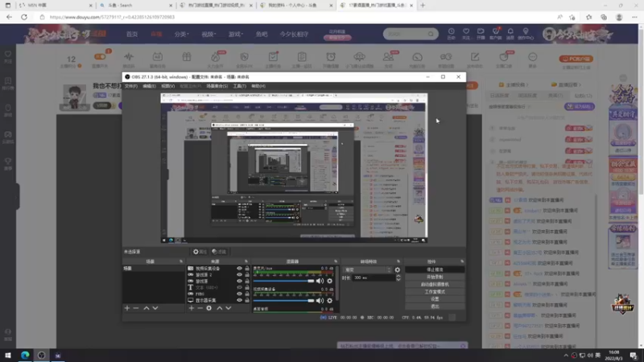
Task: Mute the 麦克风/Aux channel speaker icon
Action: pyautogui.click(x=320, y=281)
